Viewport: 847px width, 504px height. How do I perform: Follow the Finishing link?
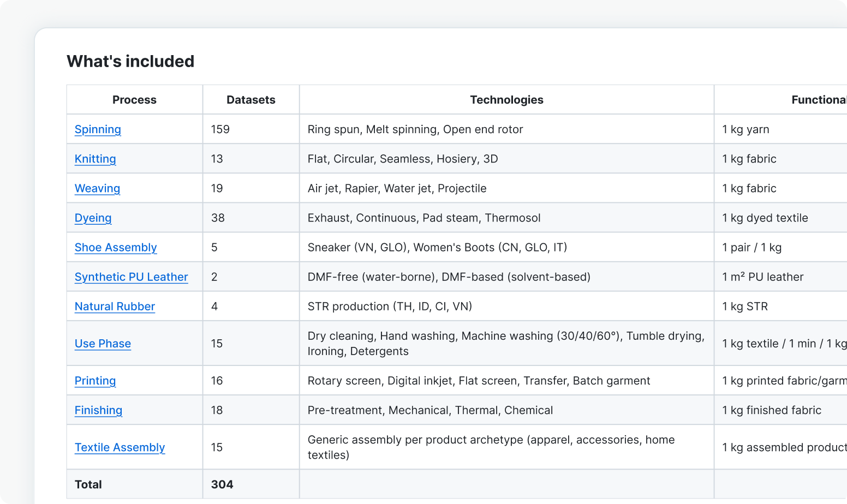pyautogui.click(x=98, y=410)
